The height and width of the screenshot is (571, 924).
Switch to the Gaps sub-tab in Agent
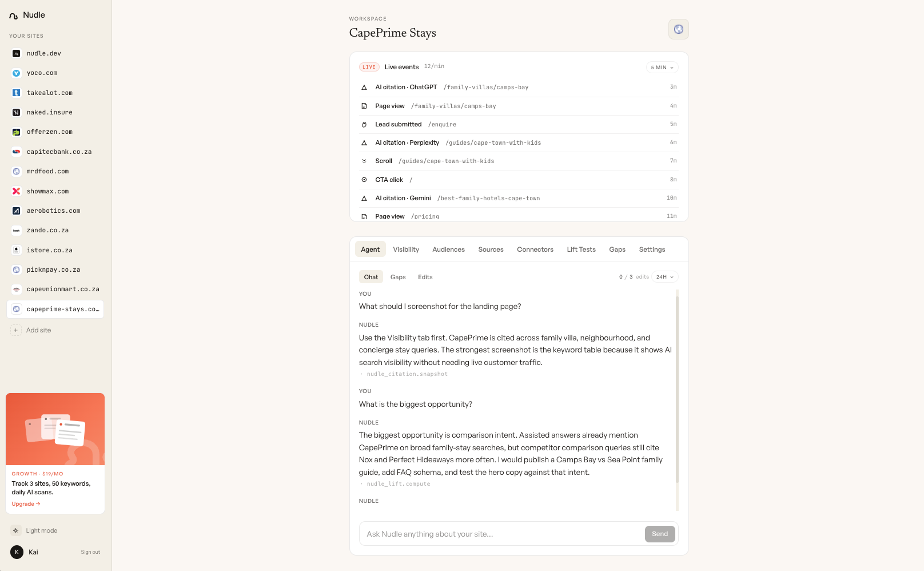398,277
